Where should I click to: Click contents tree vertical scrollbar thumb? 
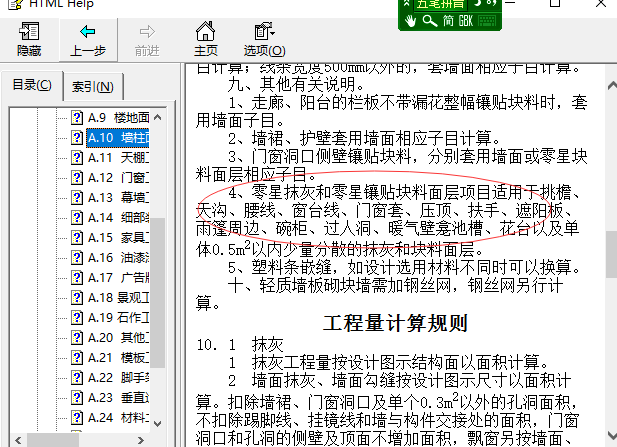pyautogui.click(x=157, y=292)
